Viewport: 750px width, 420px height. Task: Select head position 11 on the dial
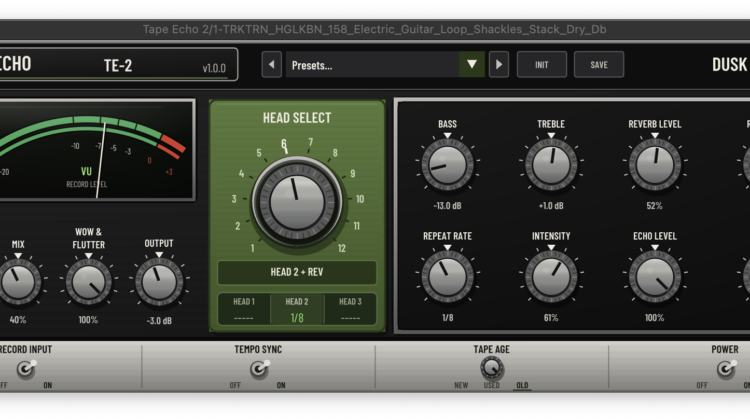tap(356, 226)
